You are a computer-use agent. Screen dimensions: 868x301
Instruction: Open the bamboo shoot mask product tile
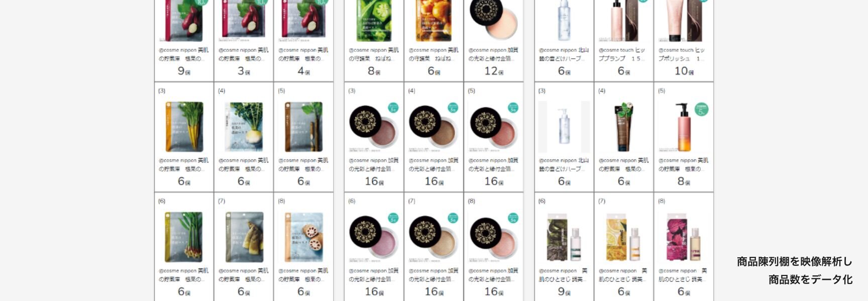click(244, 237)
